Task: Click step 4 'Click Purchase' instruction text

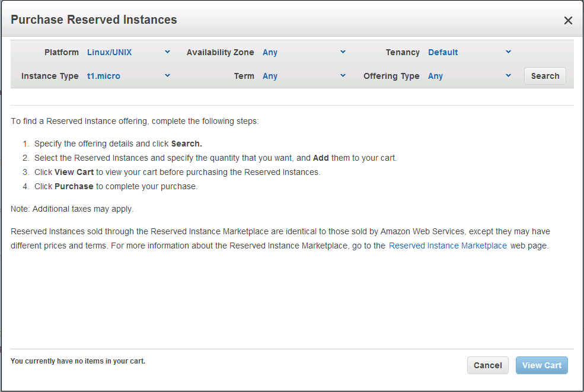Action: [x=116, y=186]
